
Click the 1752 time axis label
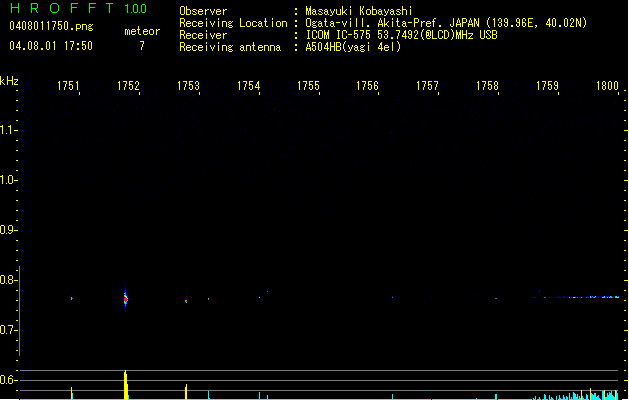pos(128,86)
